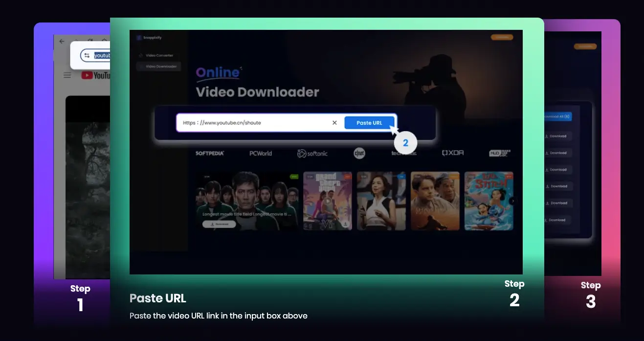Open the hamburger menu in Step 1

click(67, 75)
